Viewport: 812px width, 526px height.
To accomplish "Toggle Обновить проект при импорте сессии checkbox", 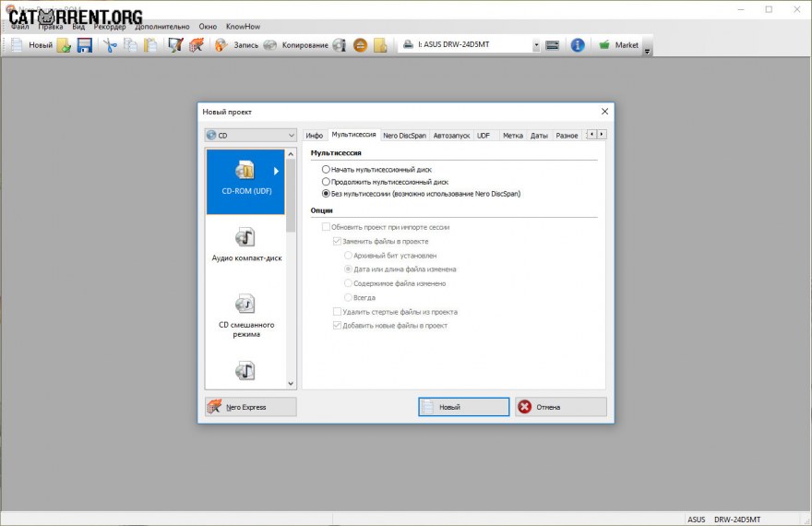I will [326, 227].
